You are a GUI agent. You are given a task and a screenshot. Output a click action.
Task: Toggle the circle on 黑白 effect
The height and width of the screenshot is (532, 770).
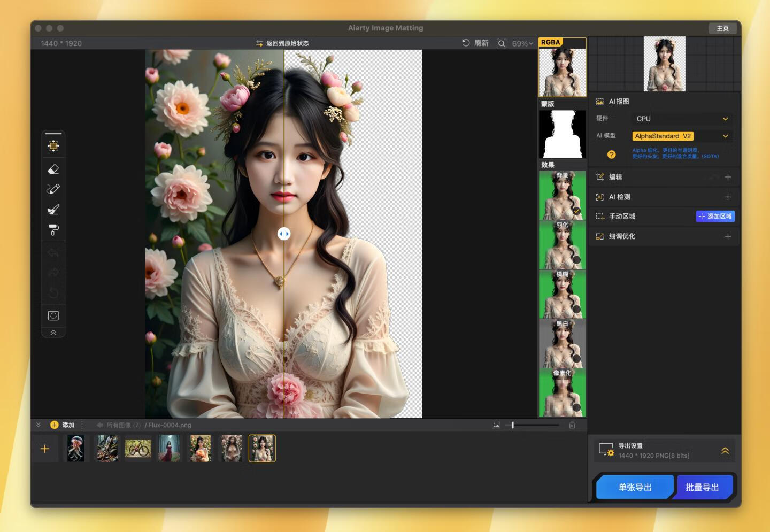pos(577,359)
